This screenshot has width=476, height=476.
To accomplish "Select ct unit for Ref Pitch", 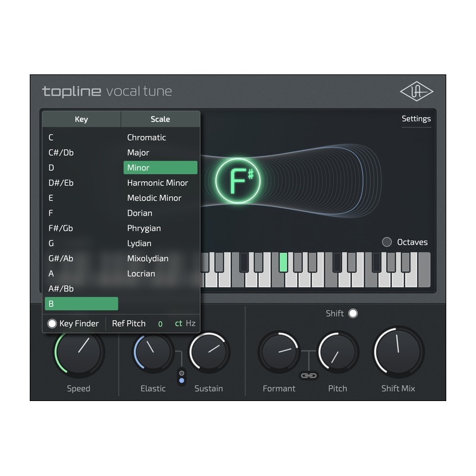I will click(178, 323).
